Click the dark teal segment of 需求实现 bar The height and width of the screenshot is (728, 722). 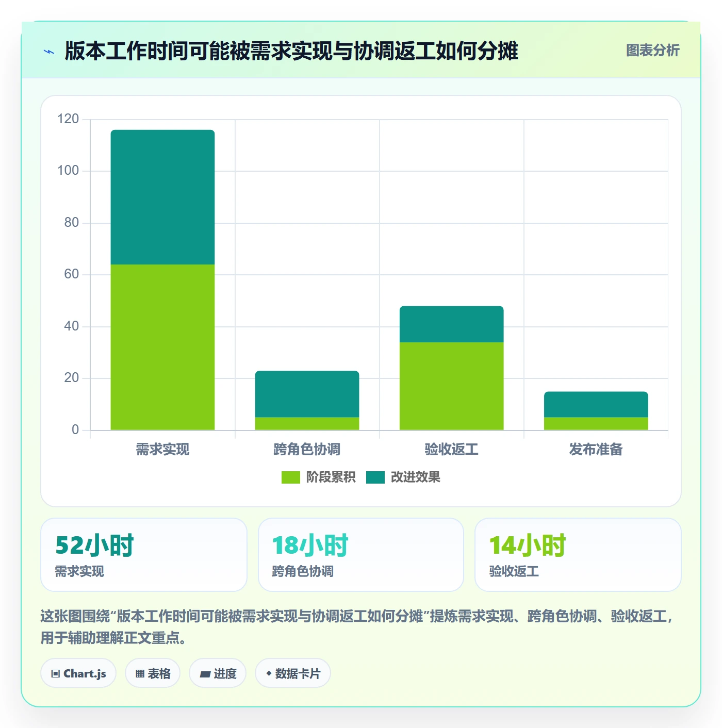coord(162,197)
